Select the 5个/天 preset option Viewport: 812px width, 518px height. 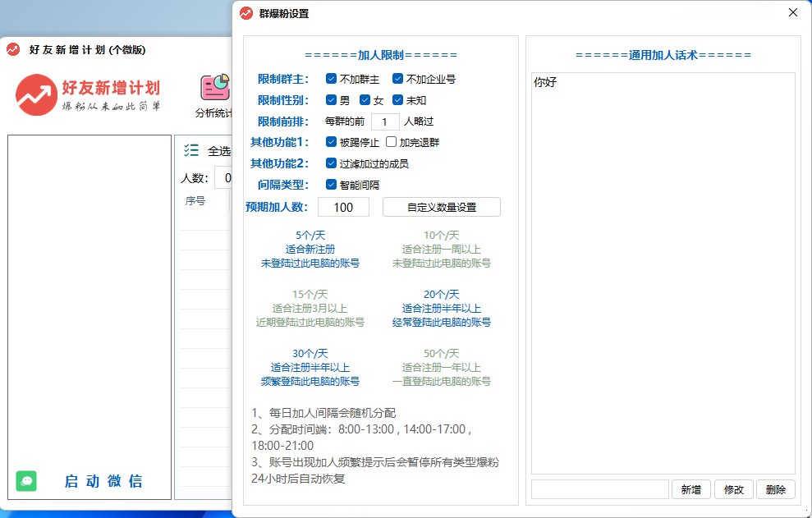(x=310, y=250)
